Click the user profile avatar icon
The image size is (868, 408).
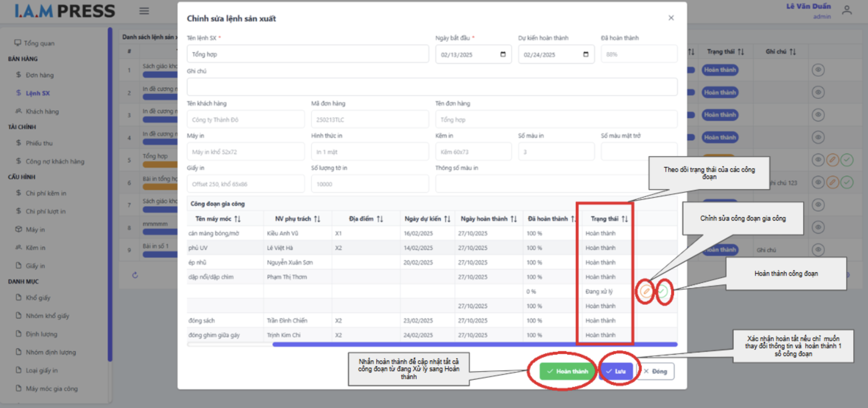point(847,10)
